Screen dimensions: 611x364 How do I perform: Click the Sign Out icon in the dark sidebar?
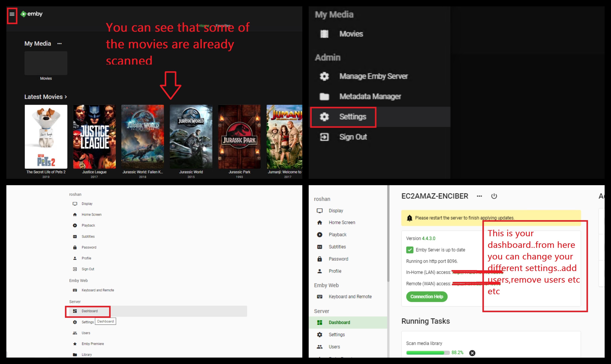point(324,137)
